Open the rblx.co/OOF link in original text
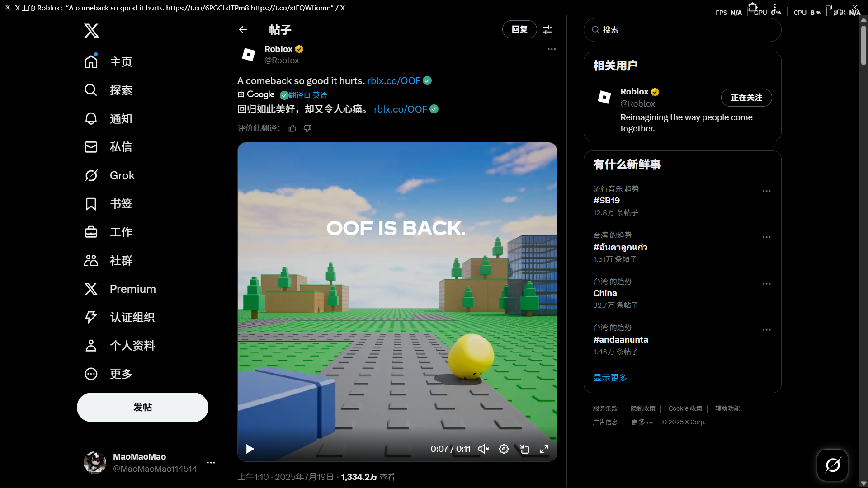The image size is (868, 488). (394, 80)
